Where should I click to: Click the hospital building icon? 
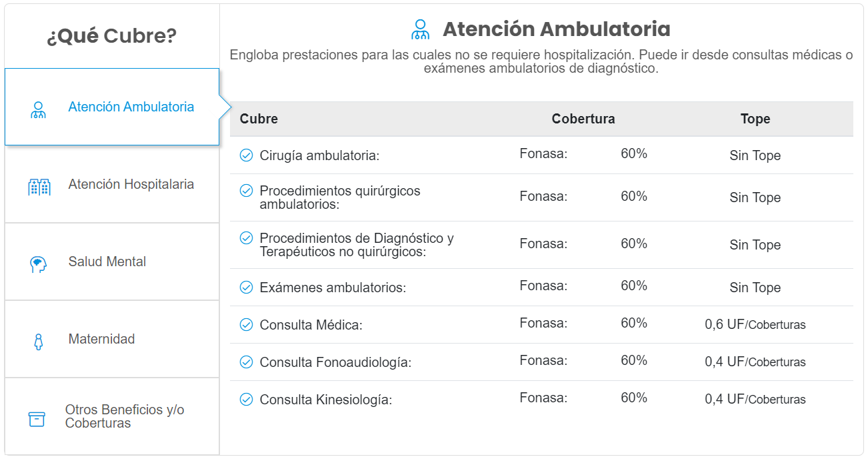[39, 187]
